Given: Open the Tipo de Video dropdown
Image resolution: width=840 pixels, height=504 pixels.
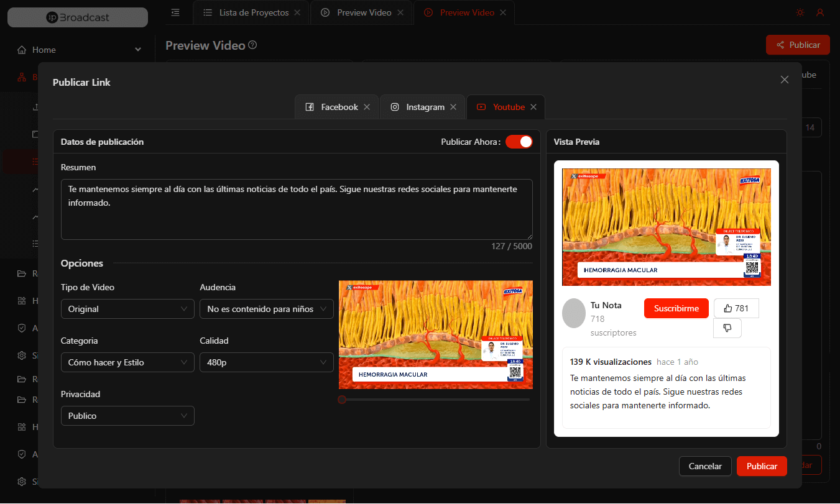Looking at the screenshot, I should (127, 309).
